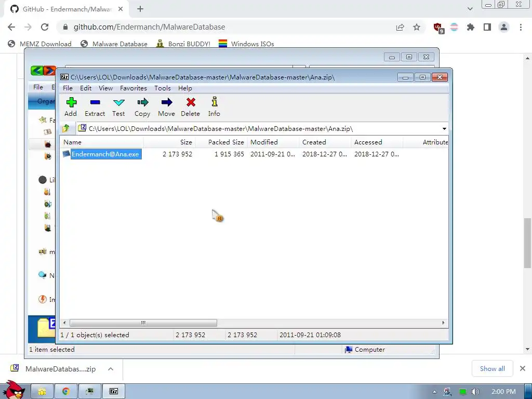Reload the GitHub page
The image size is (532, 399).
[x=45, y=27]
